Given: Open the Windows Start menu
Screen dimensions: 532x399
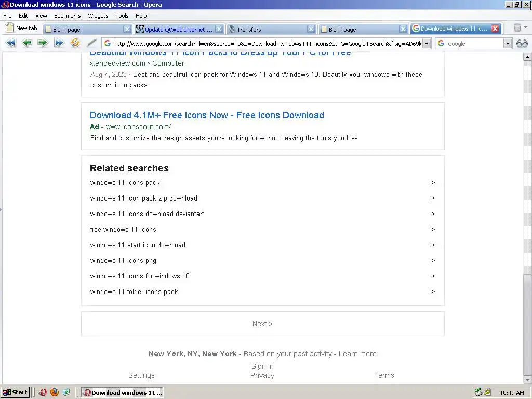Looking at the screenshot, I should pos(15,393).
